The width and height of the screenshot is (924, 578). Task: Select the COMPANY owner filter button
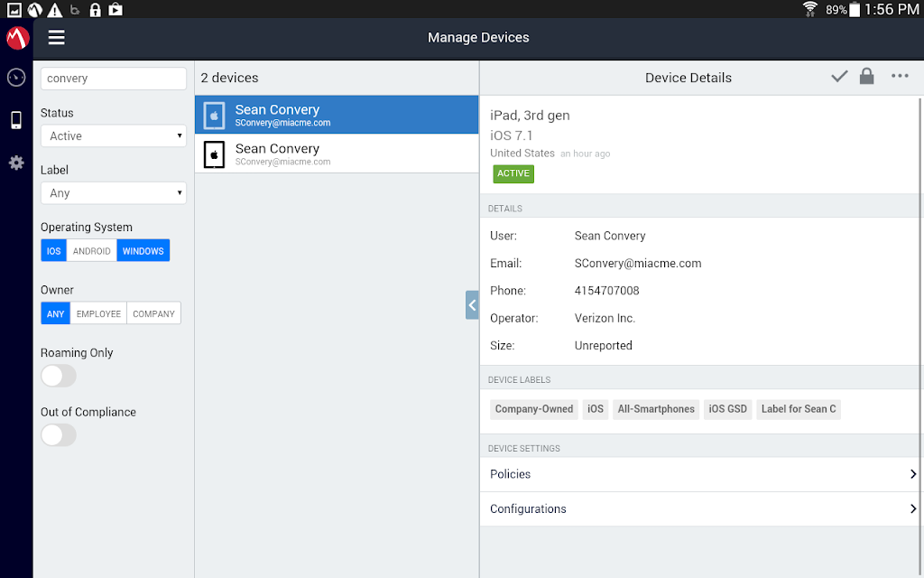point(153,313)
